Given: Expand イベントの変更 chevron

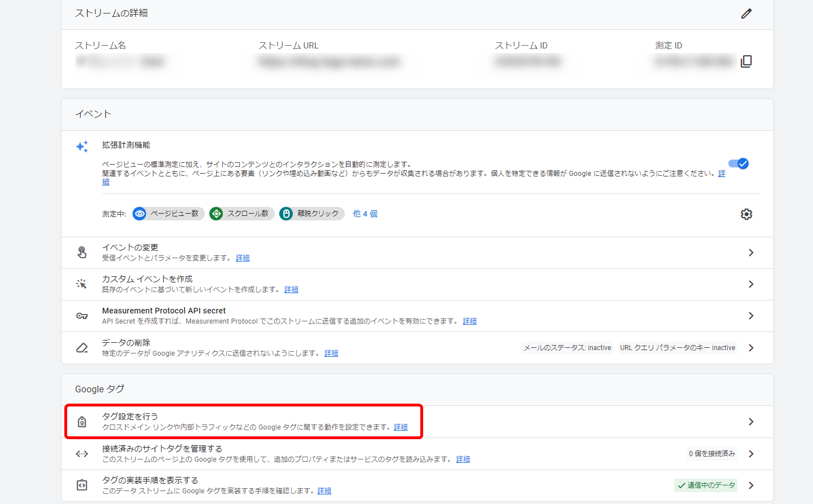Looking at the screenshot, I should click(751, 253).
